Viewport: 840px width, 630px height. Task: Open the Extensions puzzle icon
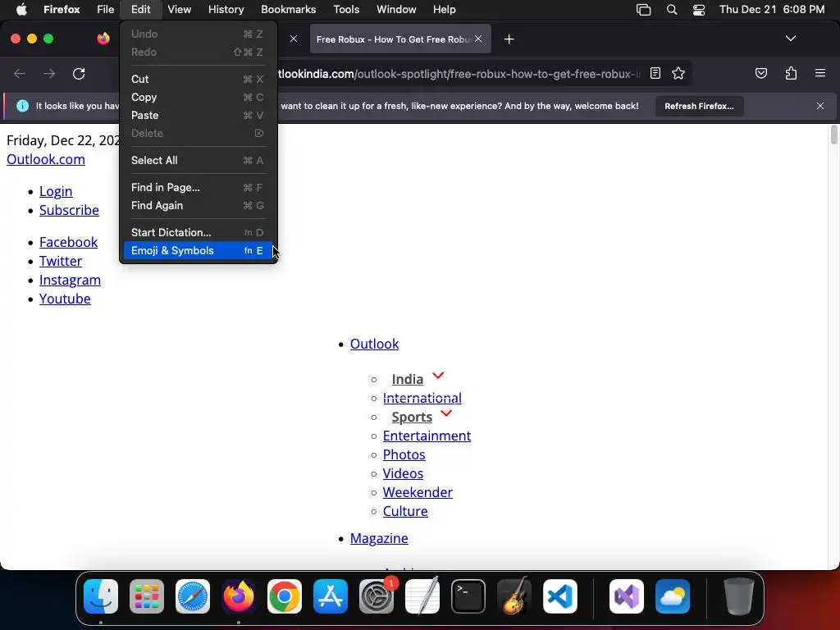791,73
